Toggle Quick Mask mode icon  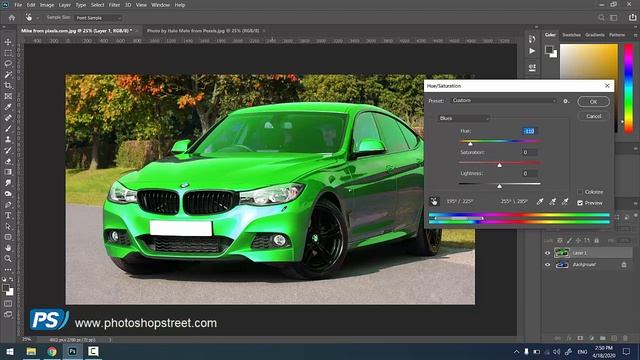click(8, 304)
